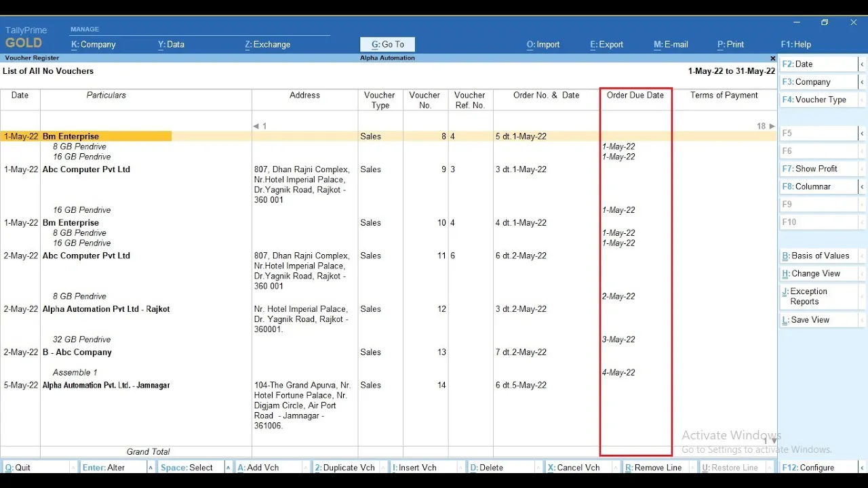Open J: Exception Reports
This screenshot has height=488, width=868.
tap(818, 296)
